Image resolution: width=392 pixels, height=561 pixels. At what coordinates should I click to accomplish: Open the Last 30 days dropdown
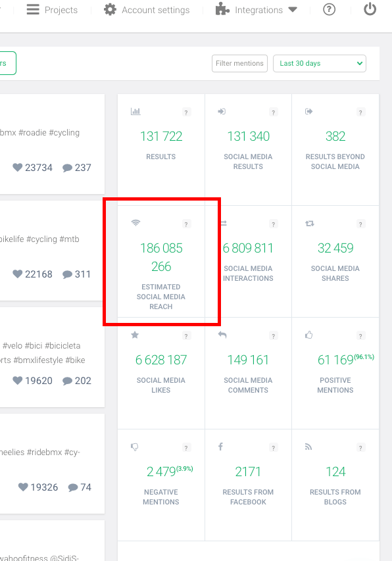(x=320, y=63)
